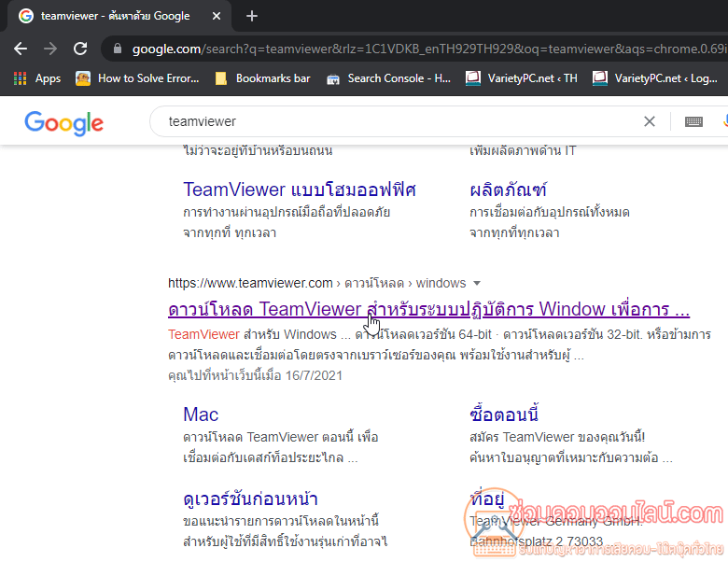Click 'ขอแนะนำรายการดาวน์โหลดในหน้านี้' text
The height and width of the screenshot is (562, 728).
click(281, 521)
